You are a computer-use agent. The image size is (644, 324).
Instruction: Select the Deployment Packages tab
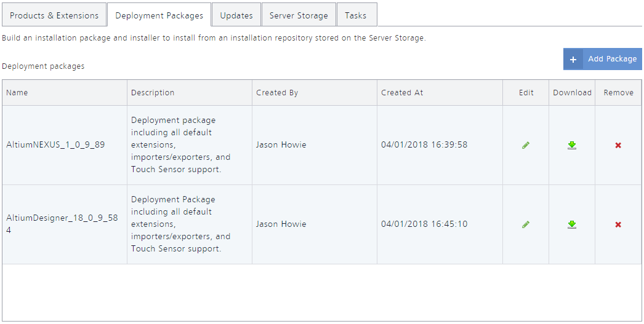point(159,15)
